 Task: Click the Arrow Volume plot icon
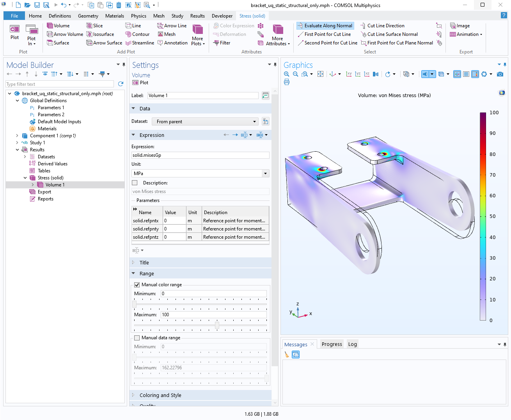[50, 34]
